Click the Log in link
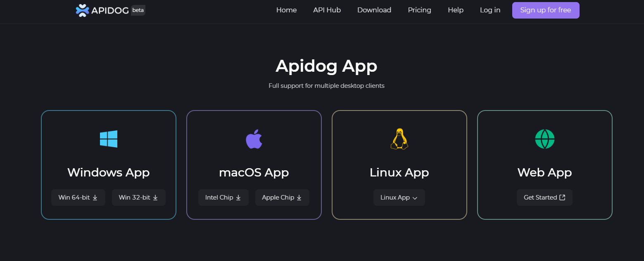644x261 pixels. 490,10
